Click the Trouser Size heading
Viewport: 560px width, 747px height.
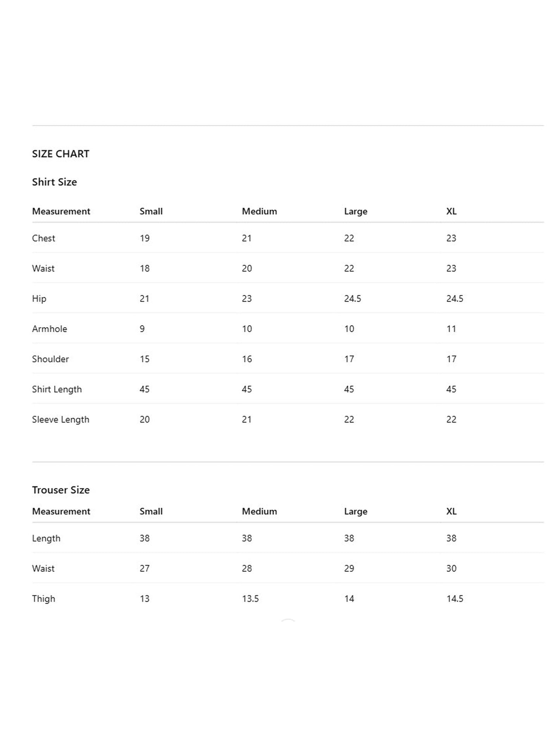pyautogui.click(x=61, y=490)
